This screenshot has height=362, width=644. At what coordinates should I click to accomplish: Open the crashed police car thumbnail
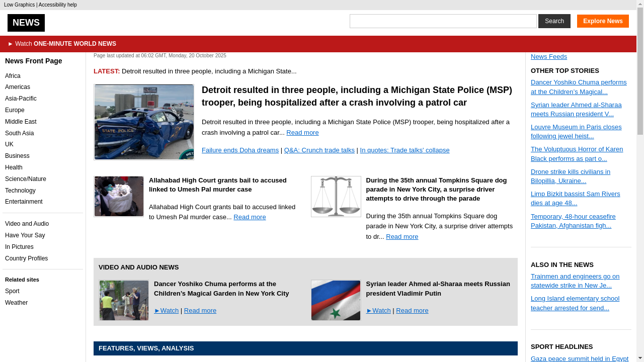pos(144,122)
